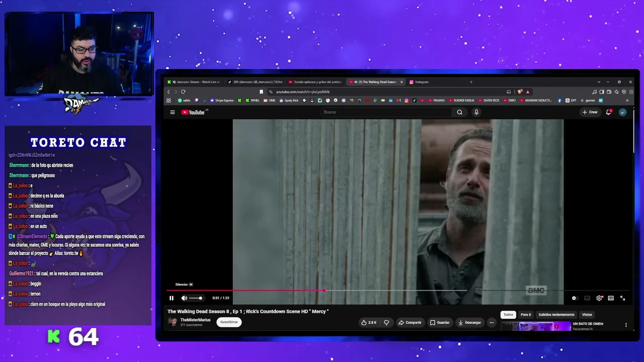Image resolution: width=644 pixels, height=362 pixels.
Task: Click the youtube.com address bar URL
Action: coord(303,92)
